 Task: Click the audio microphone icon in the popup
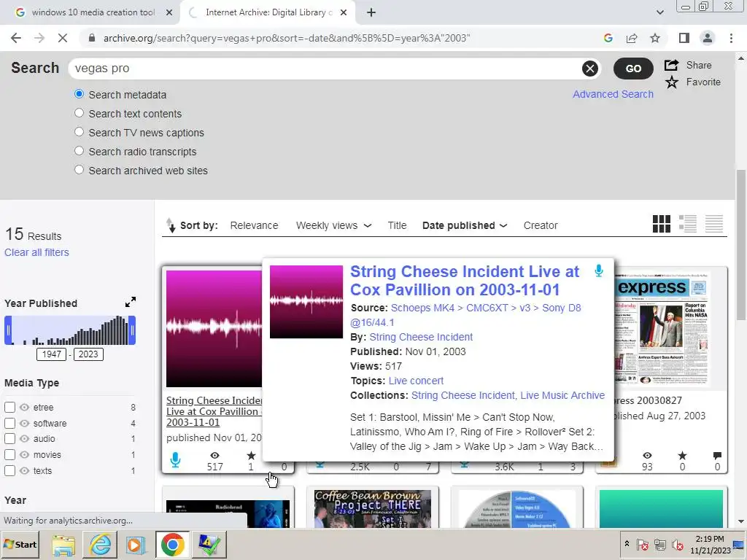point(599,271)
